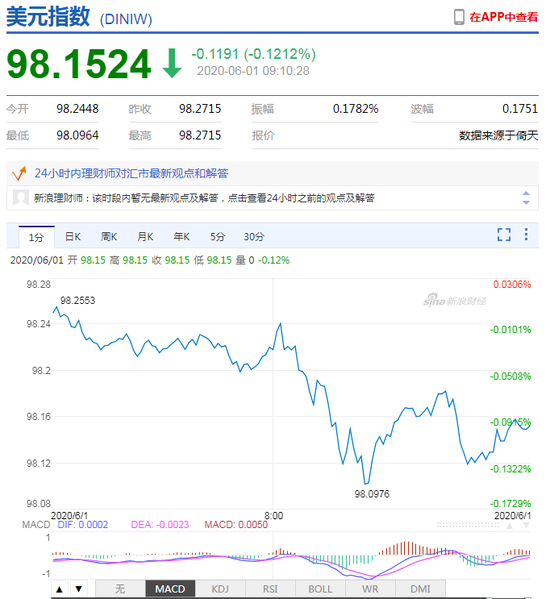This screenshot has width=550, height=599.
Task: Select the KDJ indicator button
Action: (220, 589)
